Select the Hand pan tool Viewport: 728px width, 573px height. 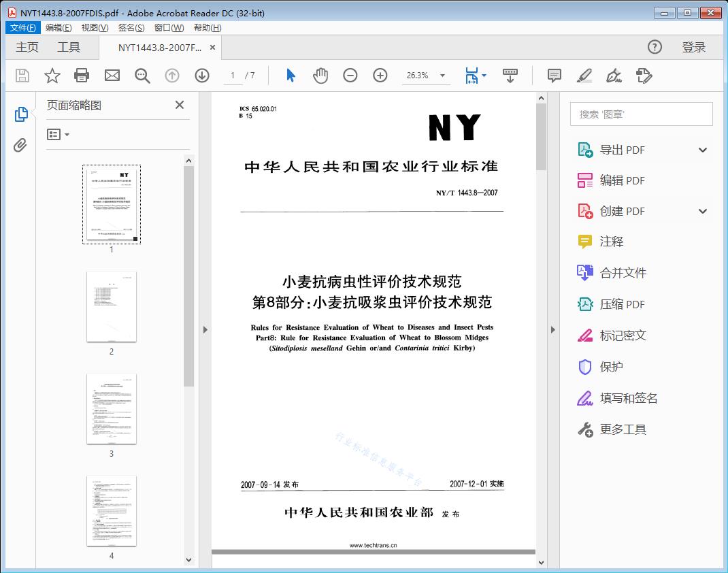(x=320, y=76)
